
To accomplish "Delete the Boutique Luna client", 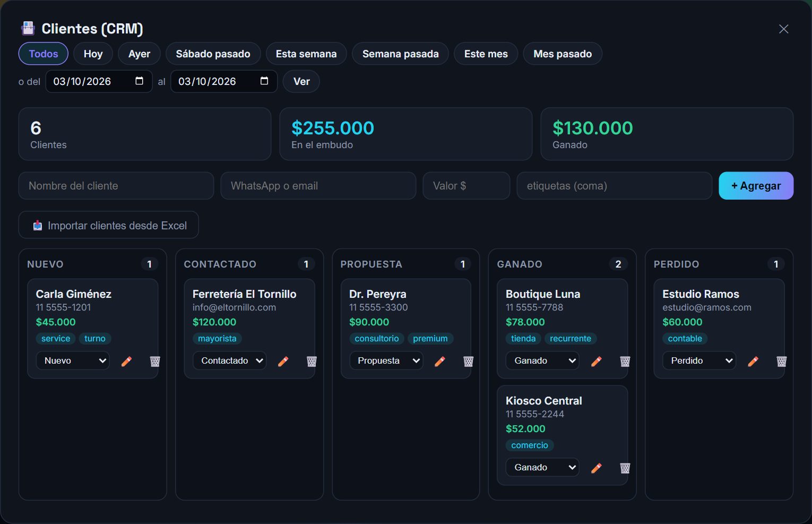I will (625, 361).
